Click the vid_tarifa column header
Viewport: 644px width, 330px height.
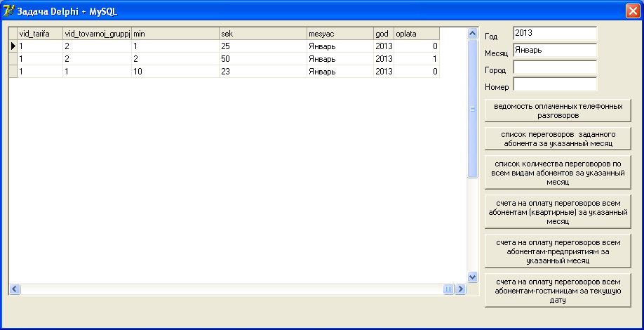[x=40, y=34]
